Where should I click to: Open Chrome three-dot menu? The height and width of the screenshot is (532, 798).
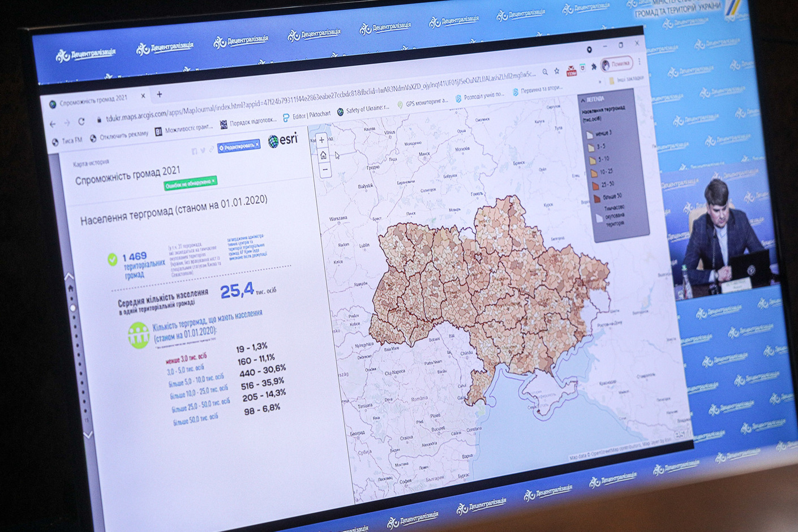(640, 61)
